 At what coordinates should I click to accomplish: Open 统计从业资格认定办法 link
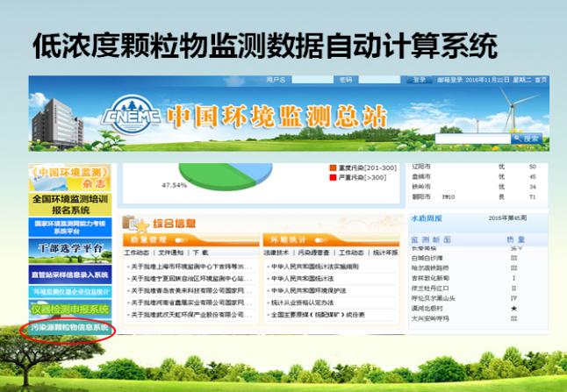[302, 303]
